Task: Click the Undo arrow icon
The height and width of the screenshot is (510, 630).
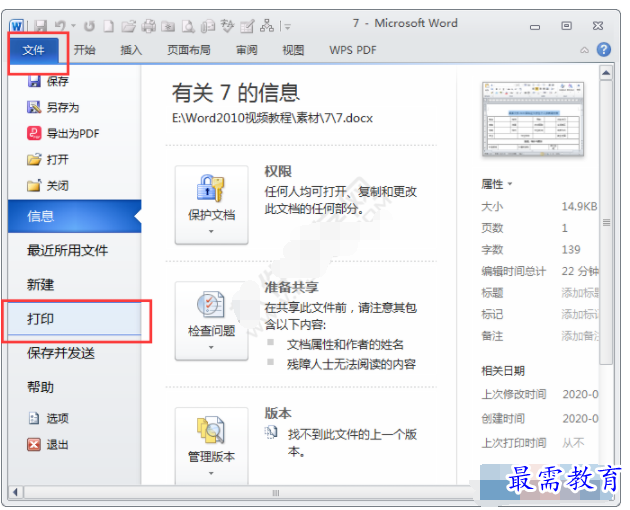Action: [60, 26]
